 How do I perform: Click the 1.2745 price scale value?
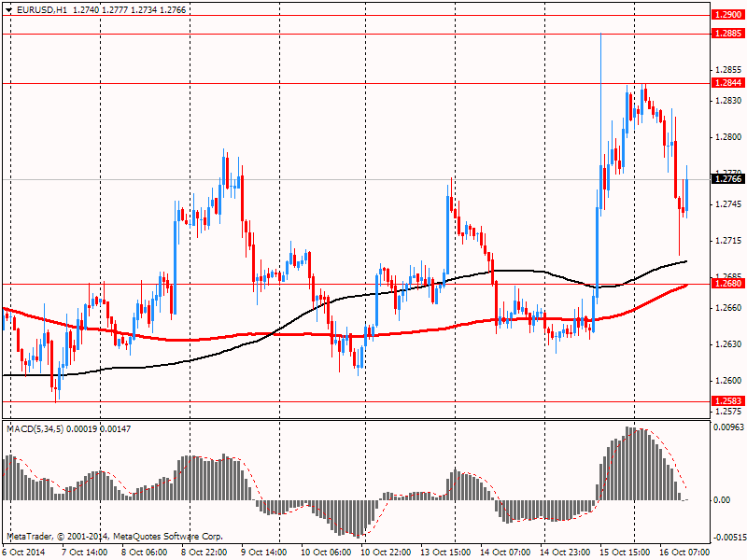tap(729, 203)
